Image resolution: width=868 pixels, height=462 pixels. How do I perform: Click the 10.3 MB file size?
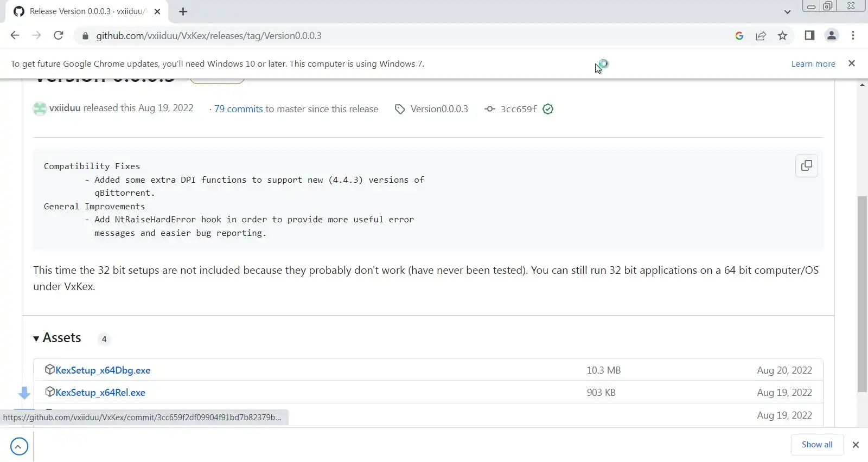[604, 370]
